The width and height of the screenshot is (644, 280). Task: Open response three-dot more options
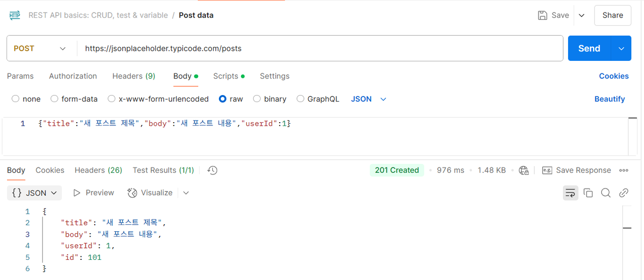point(624,170)
